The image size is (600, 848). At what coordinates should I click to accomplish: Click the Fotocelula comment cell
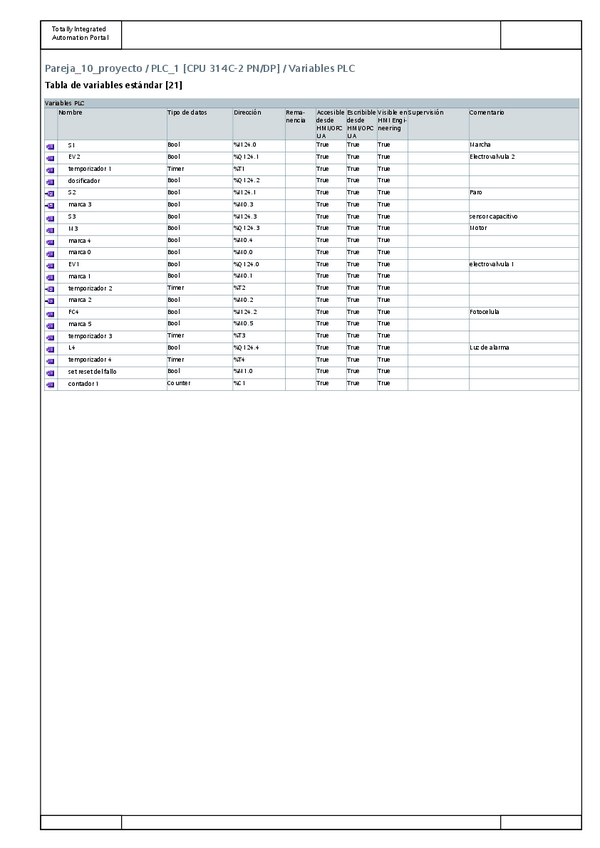(x=524, y=312)
